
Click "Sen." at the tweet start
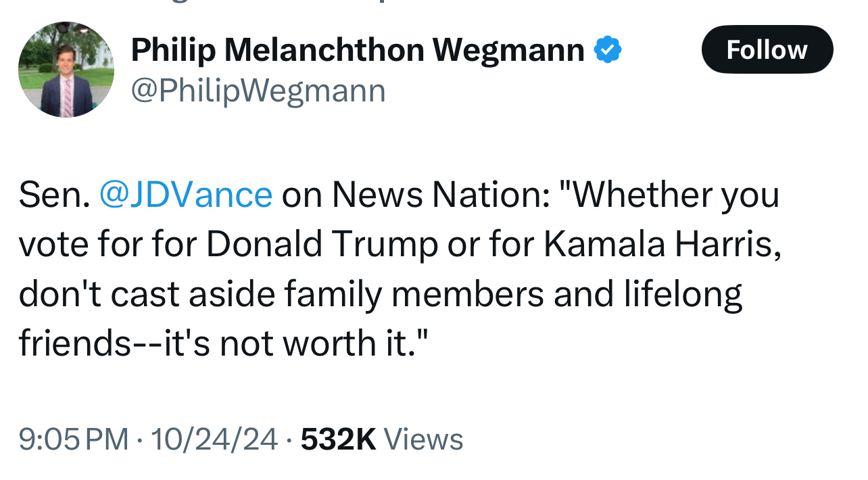[54, 195]
